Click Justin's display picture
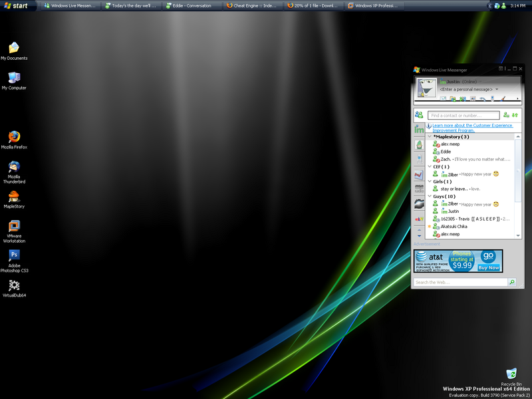The image size is (532, 399). point(425,87)
